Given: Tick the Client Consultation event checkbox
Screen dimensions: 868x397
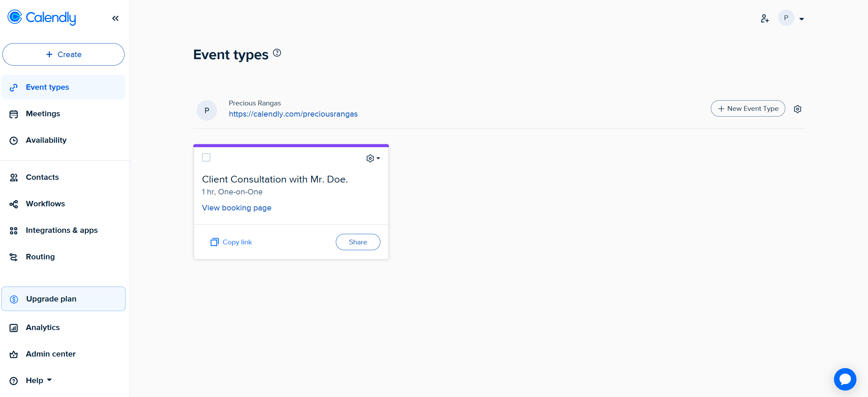Looking at the screenshot, I should click(x=206, y=157).
